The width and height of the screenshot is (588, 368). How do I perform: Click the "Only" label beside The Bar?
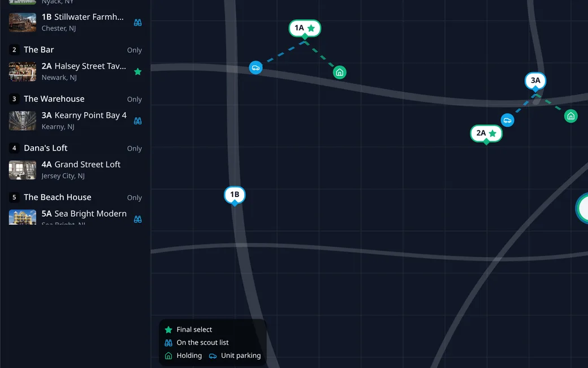[x=134, y=50]
